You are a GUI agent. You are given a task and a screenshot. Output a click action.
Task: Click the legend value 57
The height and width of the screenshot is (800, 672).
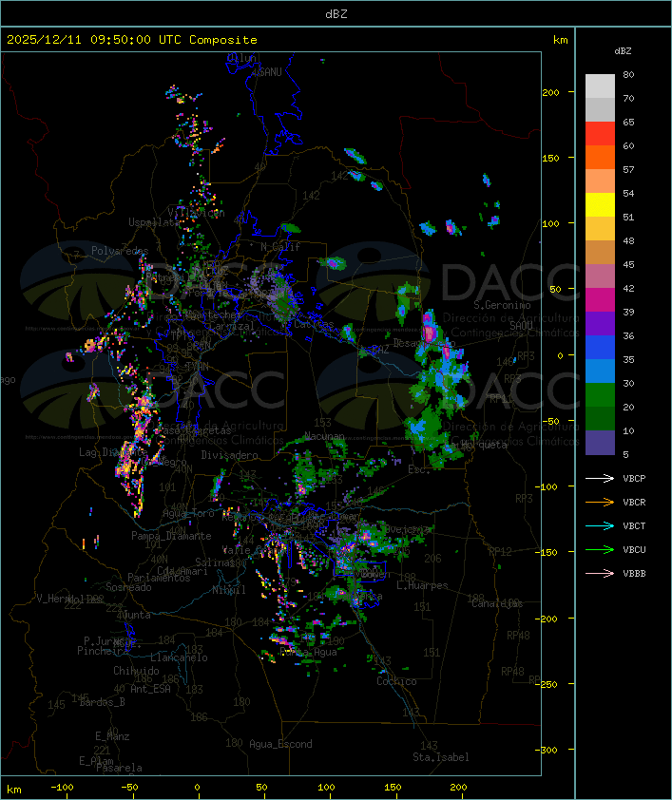tap(628, 169)
